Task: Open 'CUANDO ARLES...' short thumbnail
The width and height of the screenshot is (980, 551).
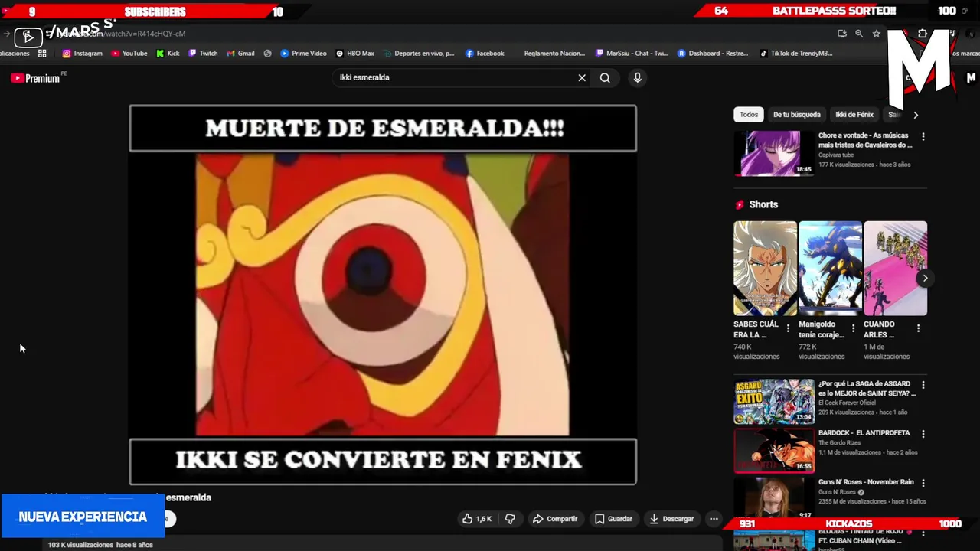Action: click(x=895, y=269)
